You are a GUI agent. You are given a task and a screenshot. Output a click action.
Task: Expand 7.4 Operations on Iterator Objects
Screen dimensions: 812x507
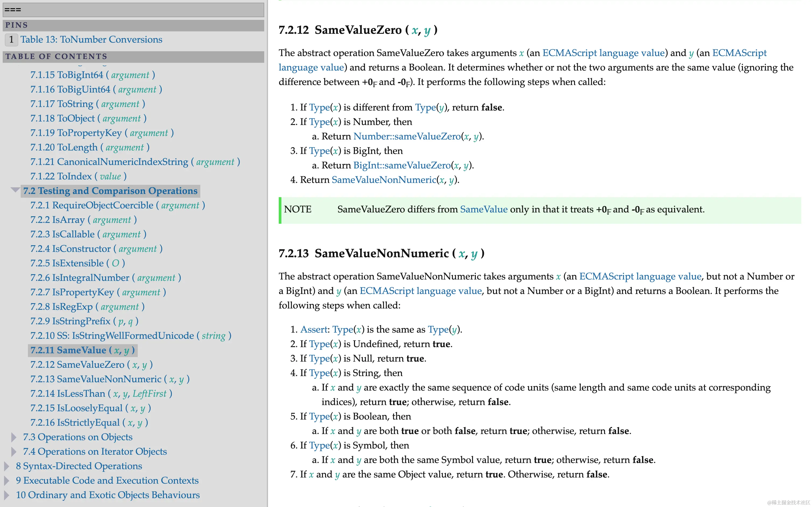coord(14,452)
